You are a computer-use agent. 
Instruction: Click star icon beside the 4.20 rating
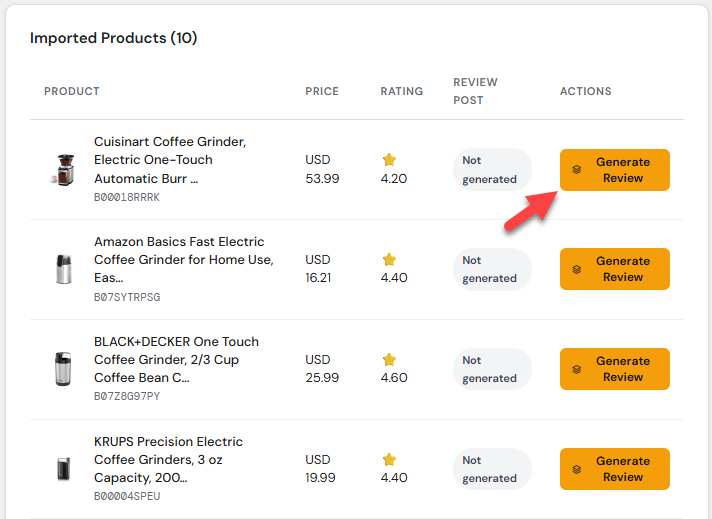[389, 159]
